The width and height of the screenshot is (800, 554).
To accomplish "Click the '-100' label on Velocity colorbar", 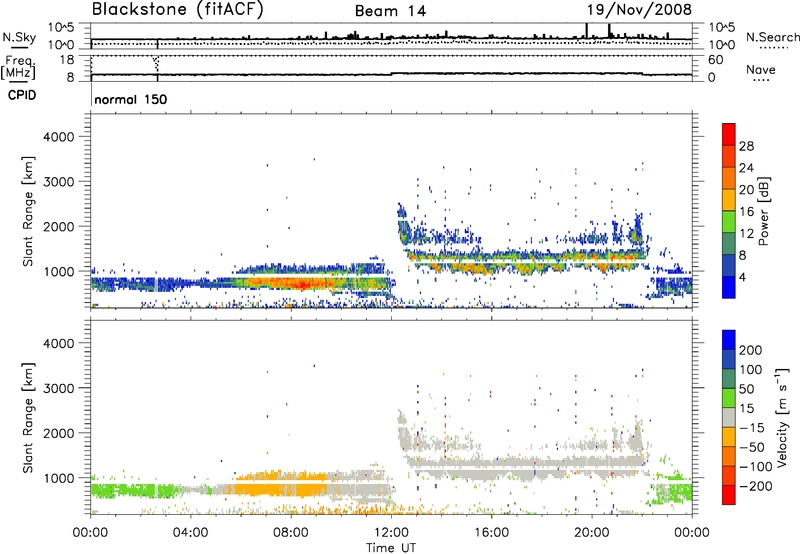I will (756, 467).
